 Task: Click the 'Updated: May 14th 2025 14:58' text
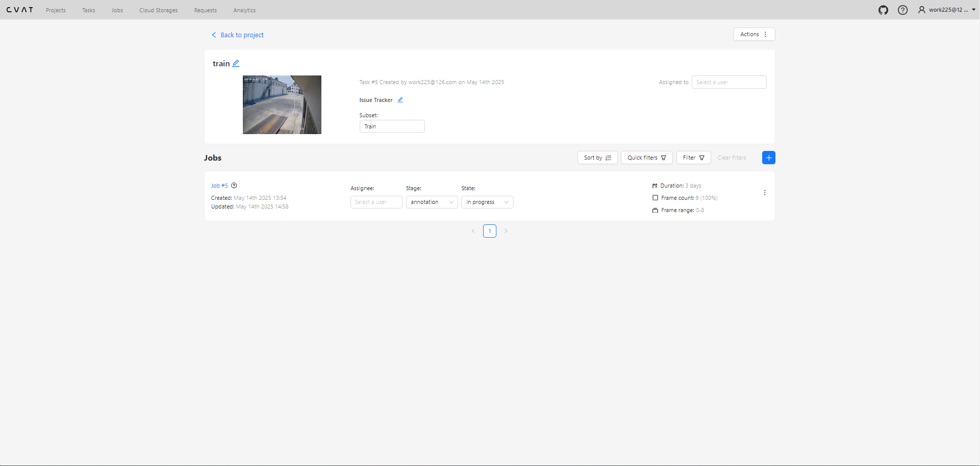tap(250, 206)
